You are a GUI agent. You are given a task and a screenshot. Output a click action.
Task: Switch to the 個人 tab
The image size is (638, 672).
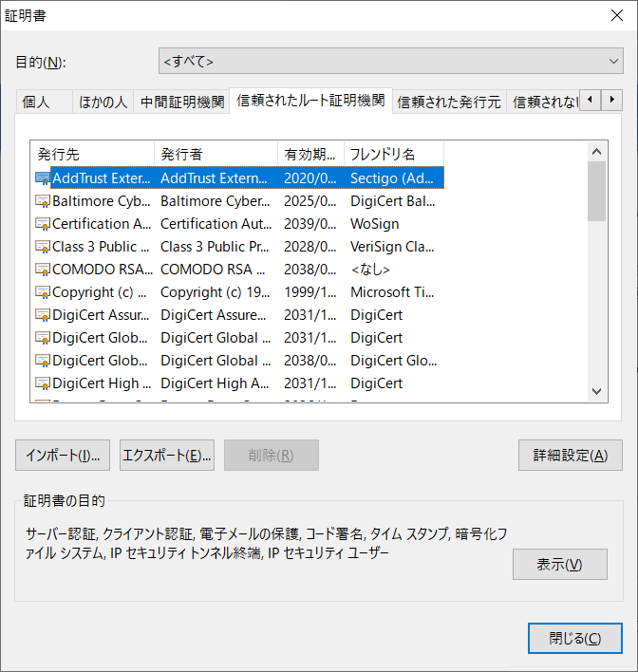click(44, 102)
